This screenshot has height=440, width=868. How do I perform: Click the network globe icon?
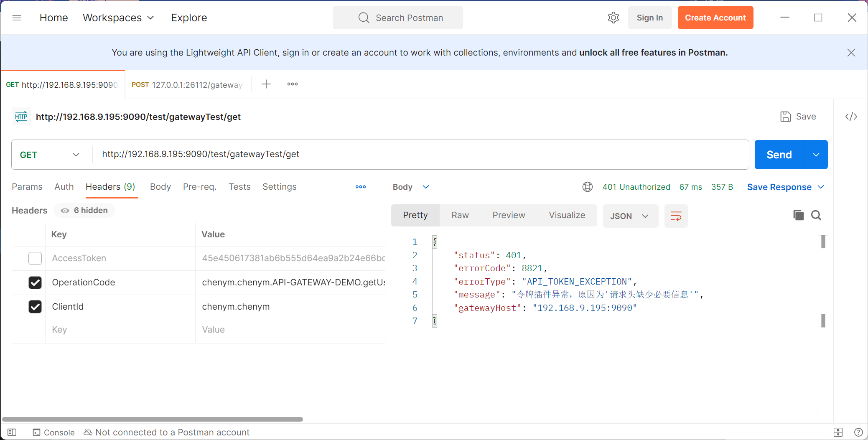pos(588,187)
